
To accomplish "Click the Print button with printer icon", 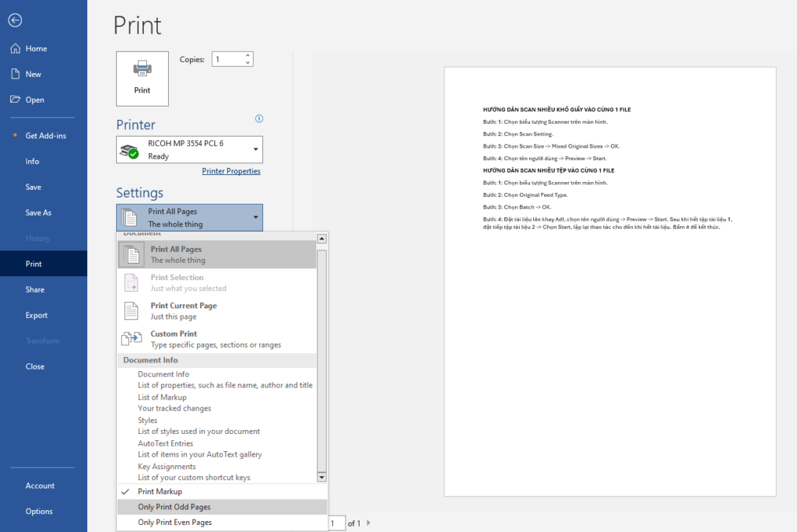I will 142,79.
